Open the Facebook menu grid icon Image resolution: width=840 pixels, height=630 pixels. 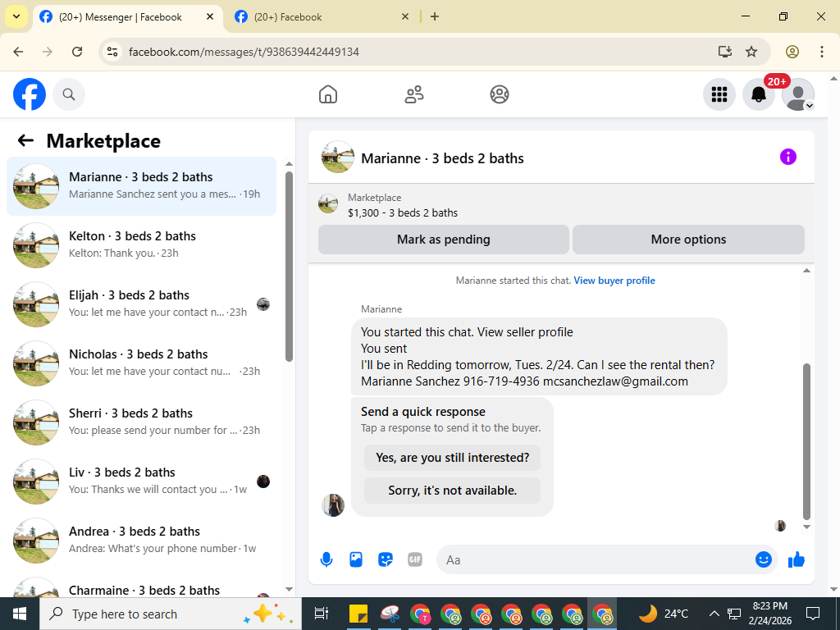[719, 94]
